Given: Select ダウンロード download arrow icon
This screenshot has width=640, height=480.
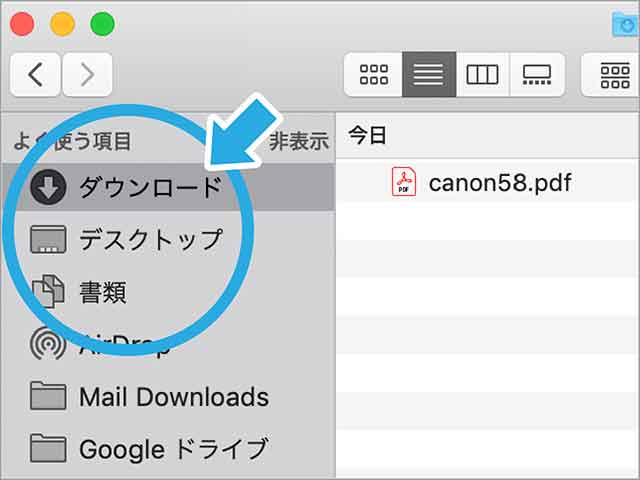Looking at the screenshot, I should click(48, 187).
